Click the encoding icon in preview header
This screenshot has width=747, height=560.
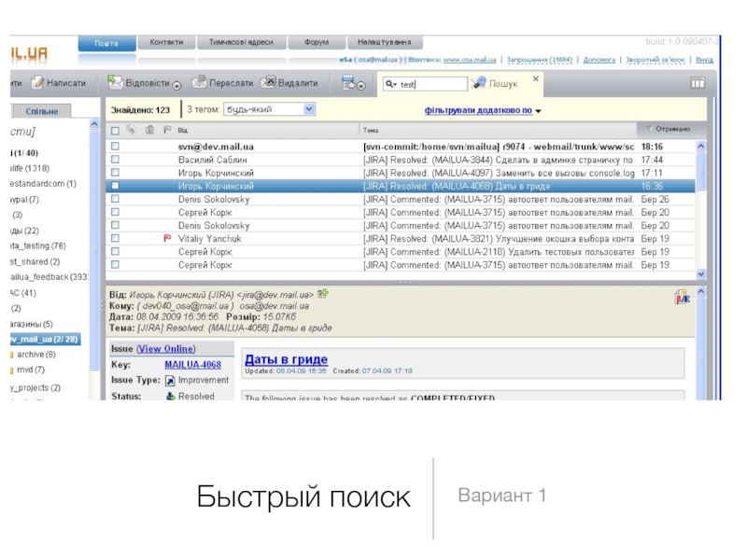683,298
